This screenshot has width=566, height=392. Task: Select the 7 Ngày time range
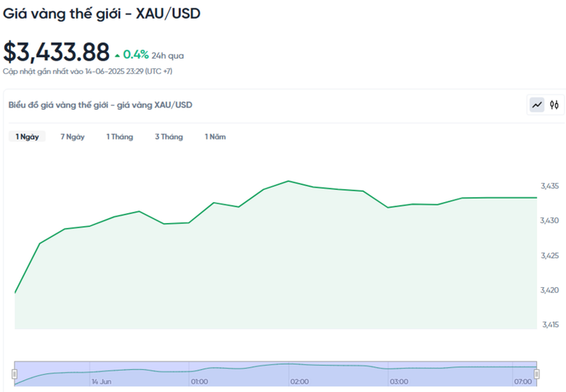(73, 137)
